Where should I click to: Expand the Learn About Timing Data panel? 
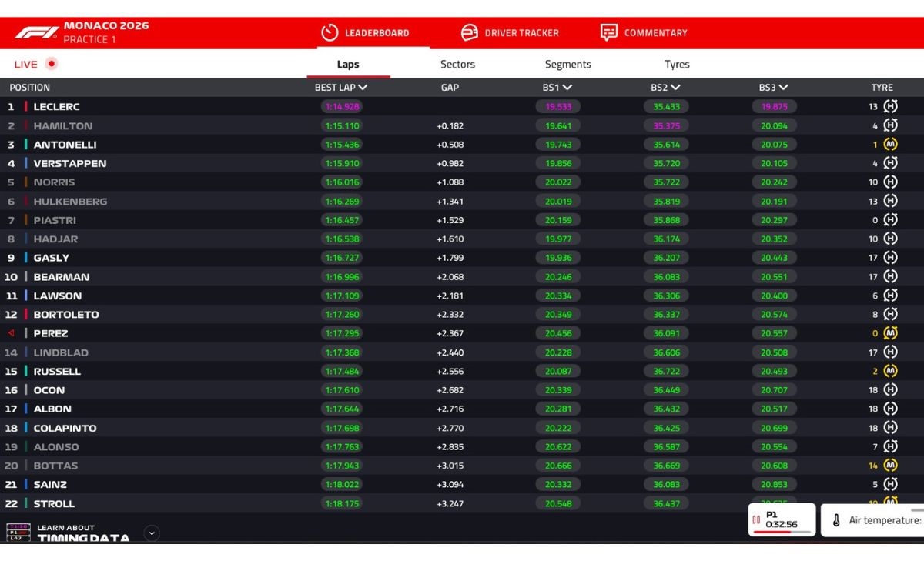[152, 533]
